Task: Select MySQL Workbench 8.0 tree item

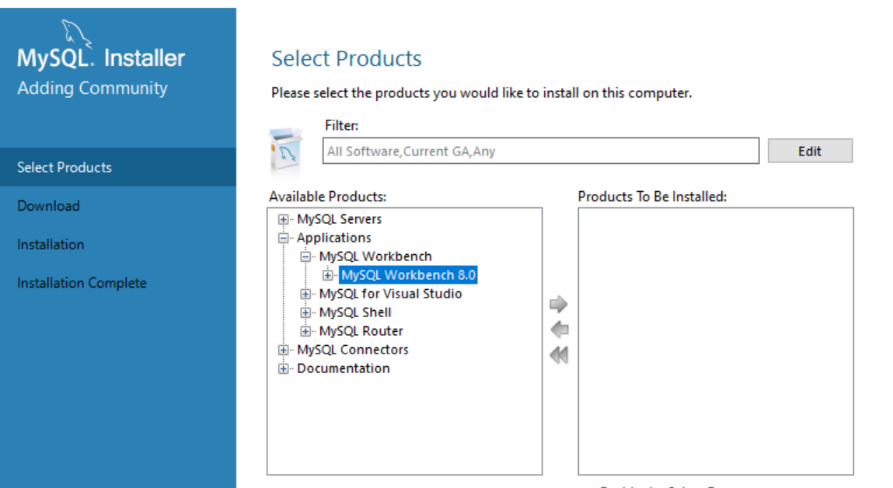Action: click(408, 275)
